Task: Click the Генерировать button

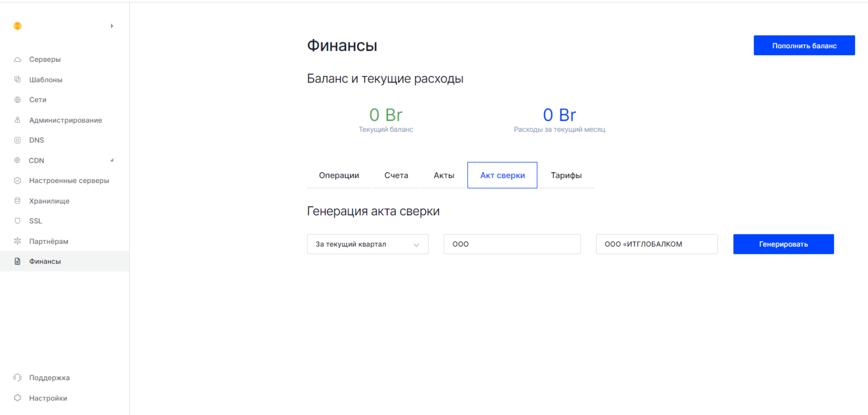Action: click(x=784, y=244)
